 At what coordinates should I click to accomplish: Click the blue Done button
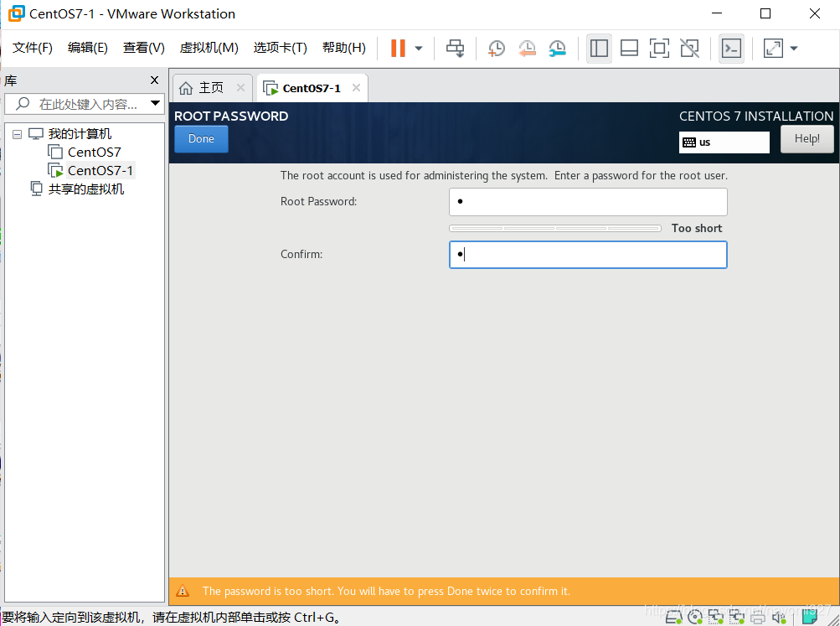click(202, 139)
